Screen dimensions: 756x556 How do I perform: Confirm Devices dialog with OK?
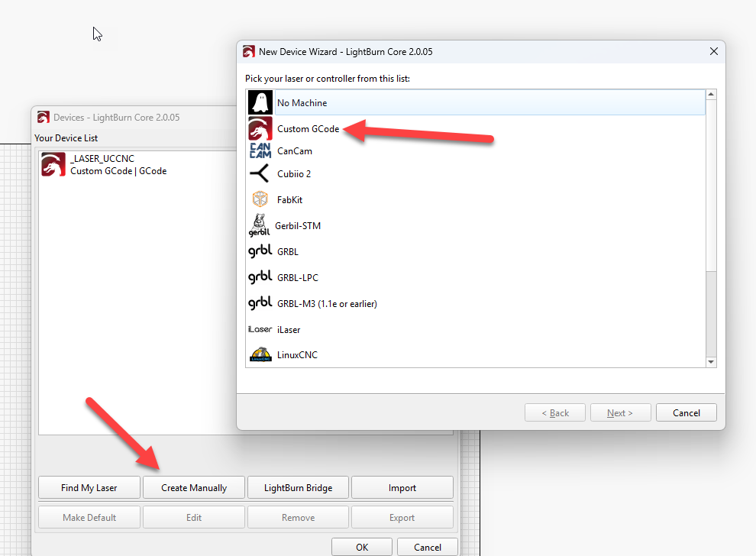point(362,547)
